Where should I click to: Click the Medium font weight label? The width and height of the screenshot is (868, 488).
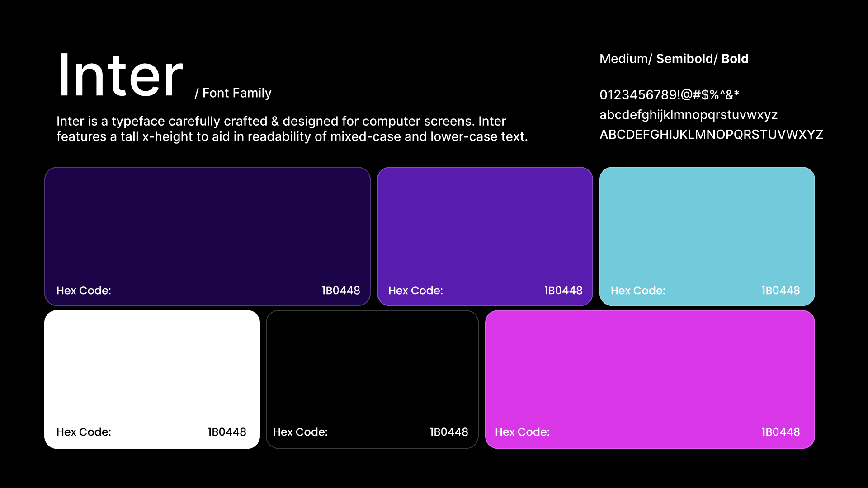[623, 59]
